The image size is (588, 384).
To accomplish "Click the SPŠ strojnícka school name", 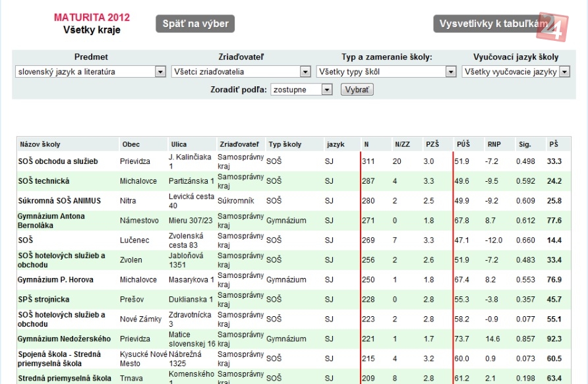I will click(44, 300).
